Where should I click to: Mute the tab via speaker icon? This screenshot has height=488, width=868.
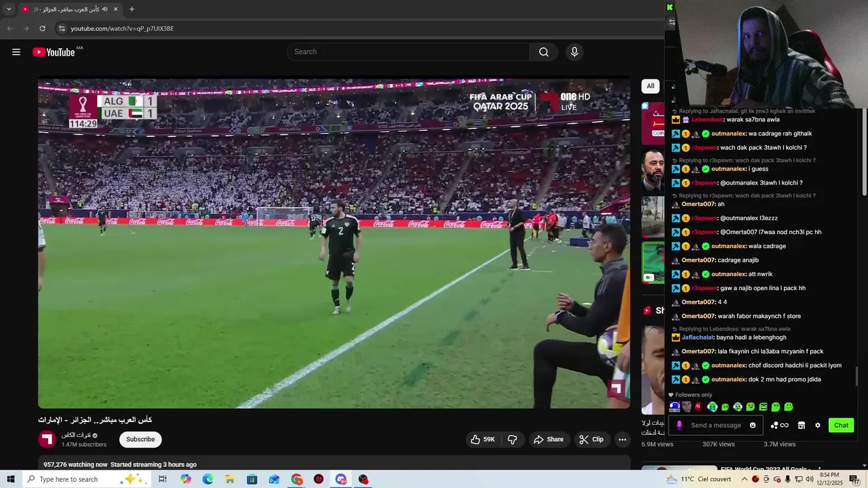[x=104, y=9]
